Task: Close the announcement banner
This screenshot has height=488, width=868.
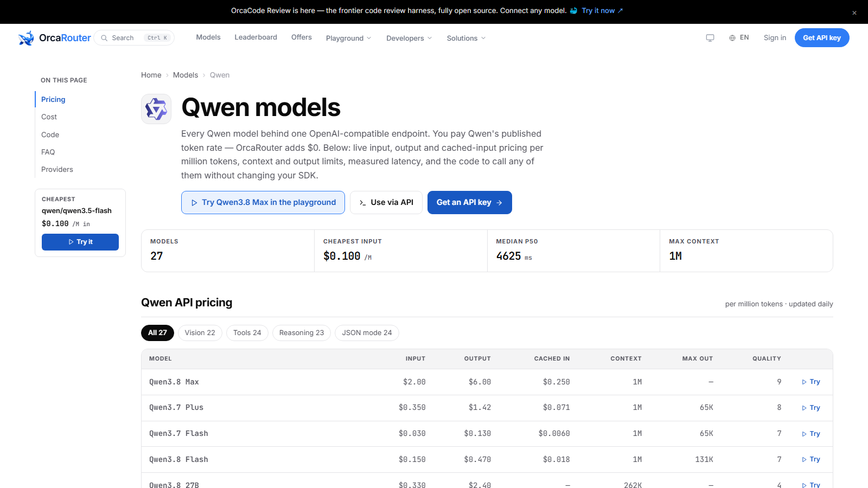Action: [x=854, y=13]
